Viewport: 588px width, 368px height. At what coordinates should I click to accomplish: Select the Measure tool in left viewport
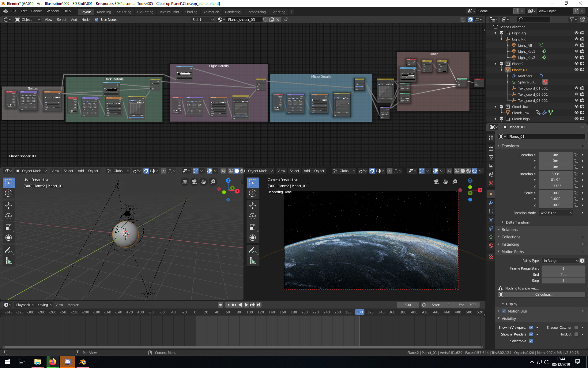[9, 261]
